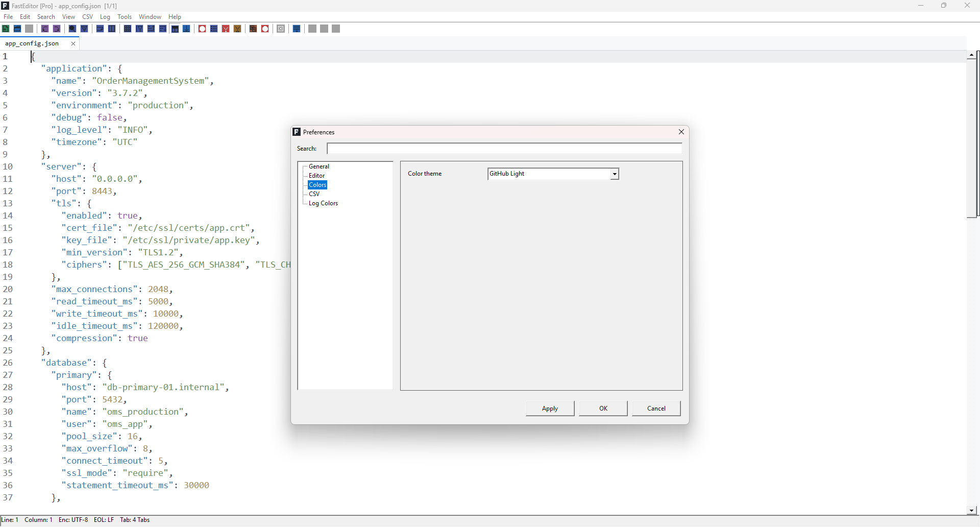Click the "production" value on line 5

(158, 105)
